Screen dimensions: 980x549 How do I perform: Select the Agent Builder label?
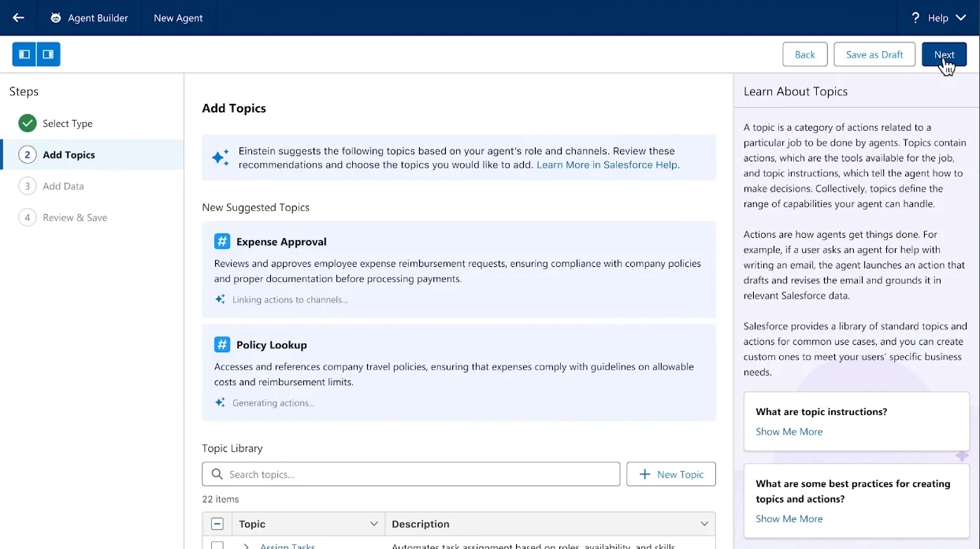click(x=98, y=17)
